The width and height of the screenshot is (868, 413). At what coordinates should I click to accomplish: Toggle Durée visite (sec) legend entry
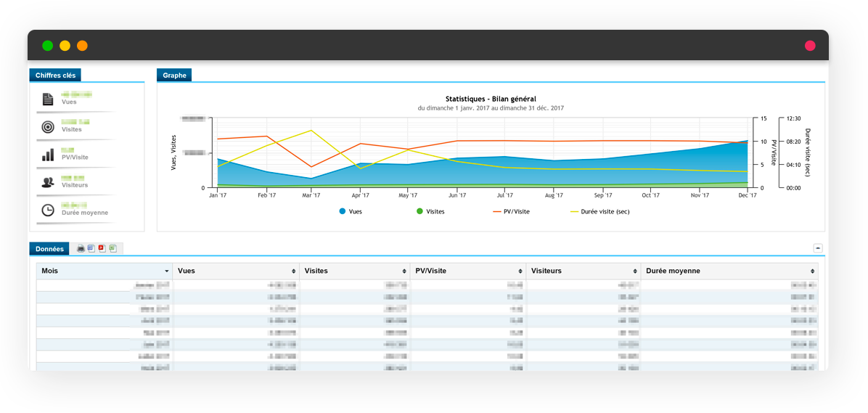point(599,211)
